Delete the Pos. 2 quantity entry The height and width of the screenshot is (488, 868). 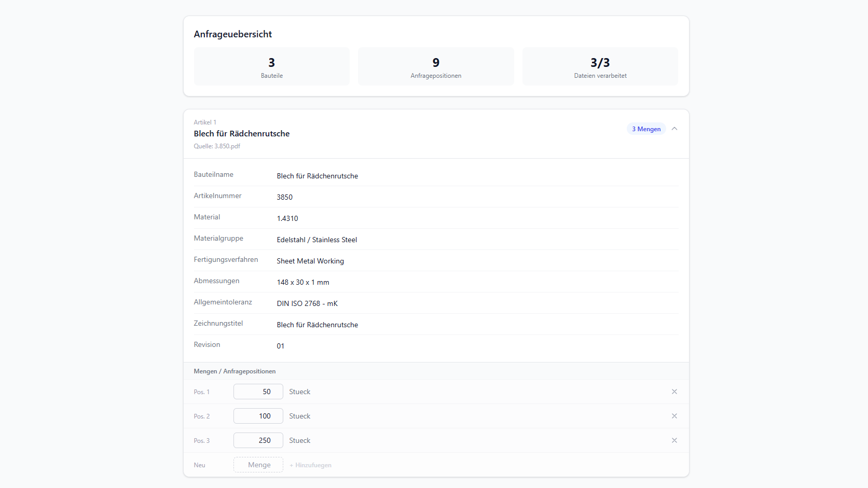point(674,416)
